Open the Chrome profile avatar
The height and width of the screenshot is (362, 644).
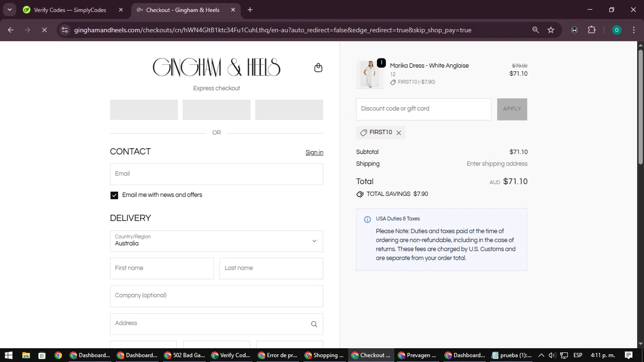[x=617, y=30]
